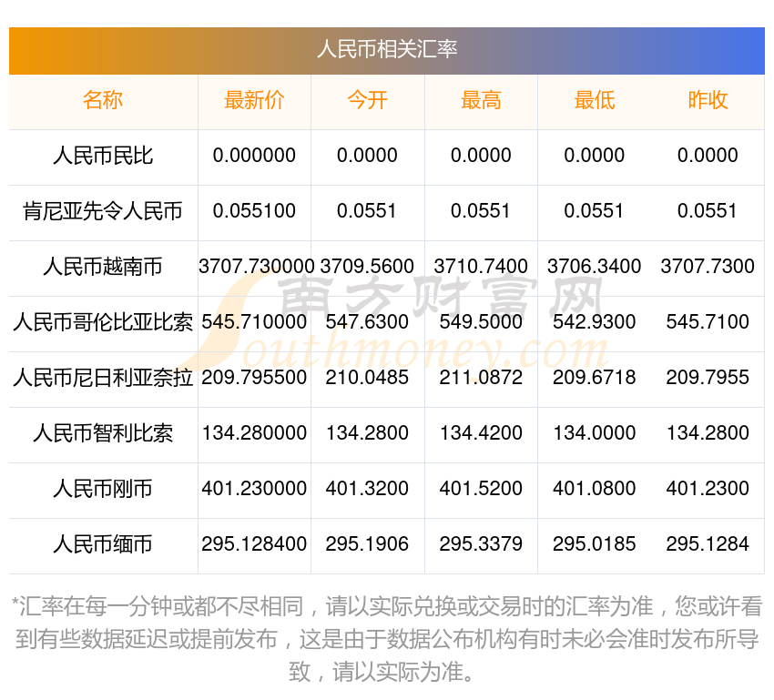The height and width of the screenshot is (700, 774).
Task: Click latest price 545.710000 value
Action: [x=254, y=322]
